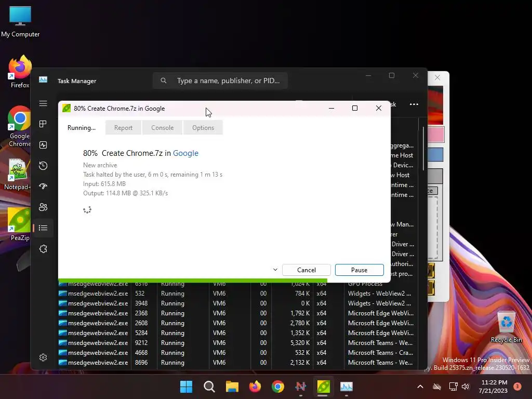Switch to the Options tab

pyautogui.click(x=203, y=128)
